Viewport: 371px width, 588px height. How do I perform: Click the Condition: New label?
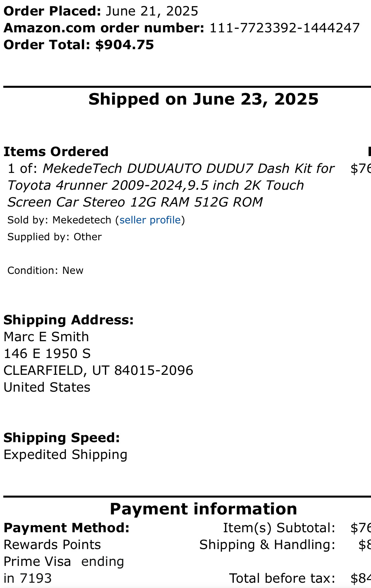click(45, 271)
